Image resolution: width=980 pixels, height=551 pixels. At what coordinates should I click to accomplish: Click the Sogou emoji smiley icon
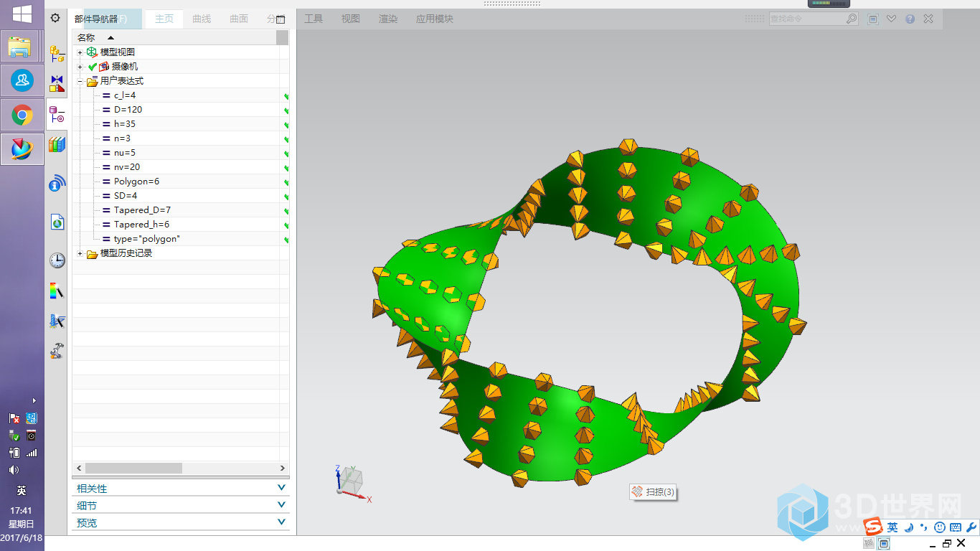[940, 527]
